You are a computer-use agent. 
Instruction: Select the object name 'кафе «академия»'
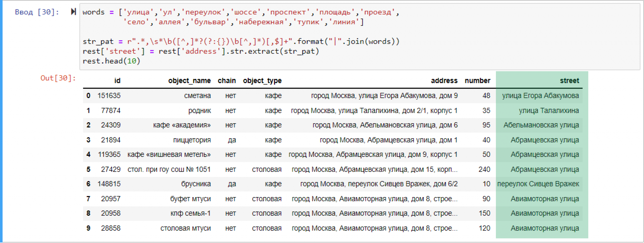(182, 125)
